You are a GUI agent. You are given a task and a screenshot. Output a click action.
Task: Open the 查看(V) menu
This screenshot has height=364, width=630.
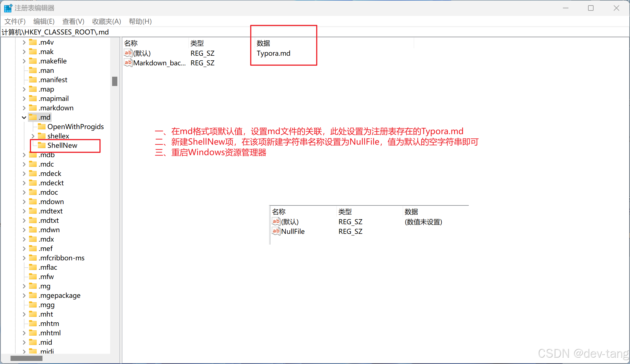[x=73, y=21]
